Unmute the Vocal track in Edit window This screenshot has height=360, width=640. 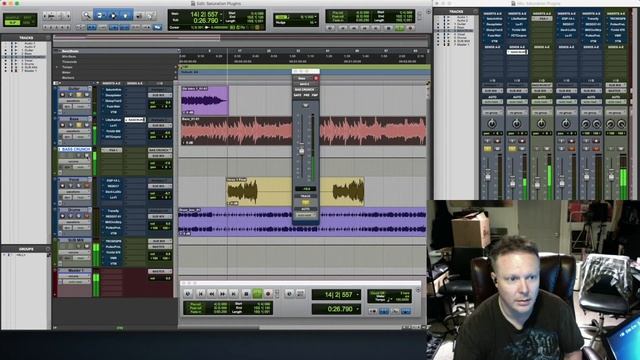tap(87, 186)
